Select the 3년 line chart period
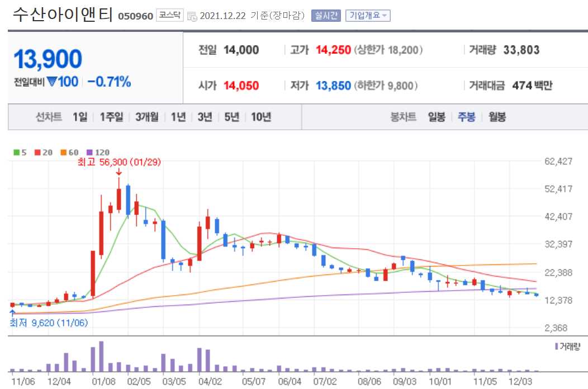 (x=205, y=117)
